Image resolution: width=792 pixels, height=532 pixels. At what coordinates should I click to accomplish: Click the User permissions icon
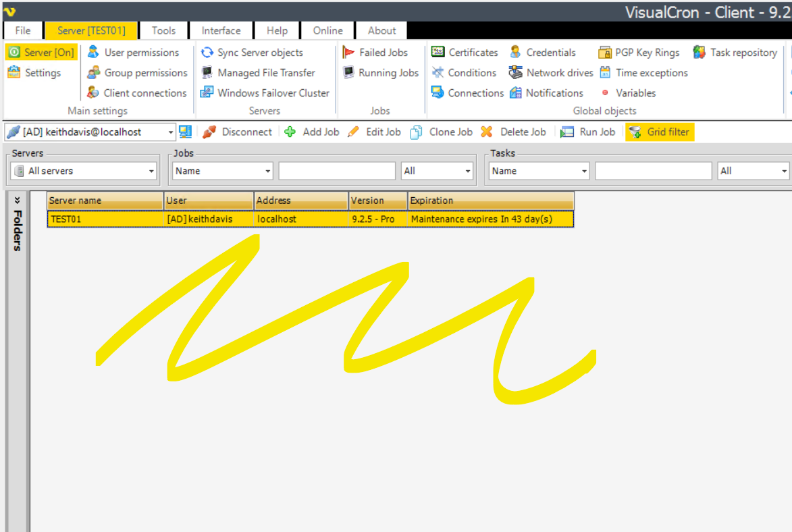[93, 52]
